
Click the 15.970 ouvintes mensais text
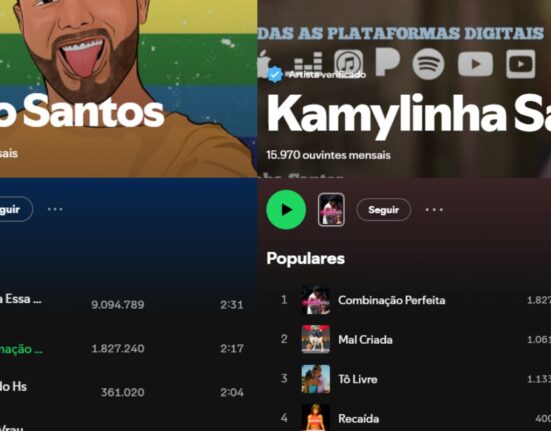click(x=328, y=155)
